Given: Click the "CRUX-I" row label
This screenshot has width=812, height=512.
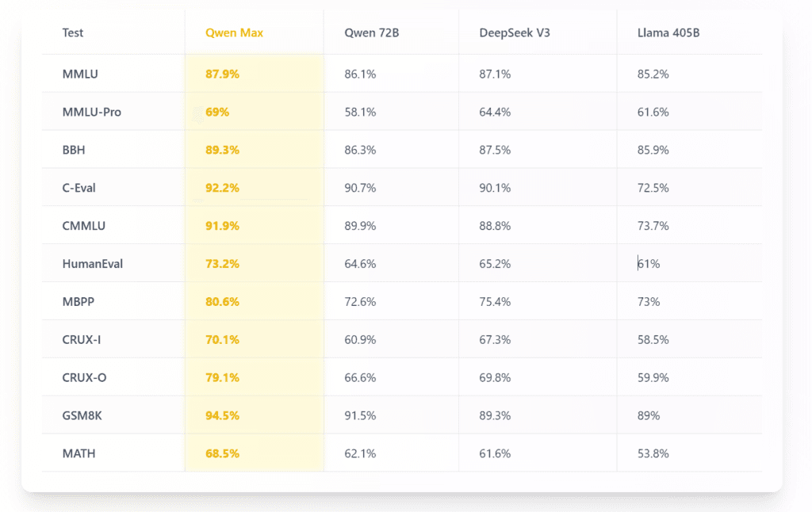Looking at the screenshot, I should [82, 339].
